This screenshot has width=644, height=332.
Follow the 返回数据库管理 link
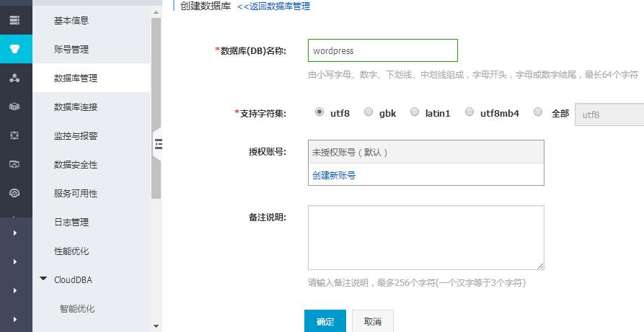tap(273, 6)
